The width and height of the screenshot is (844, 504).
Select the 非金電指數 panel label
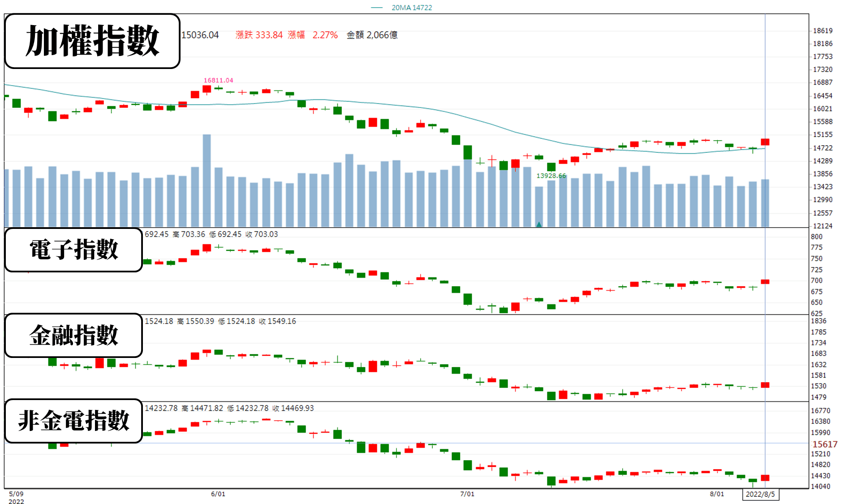pyautogui.click(x=74, y=421)
